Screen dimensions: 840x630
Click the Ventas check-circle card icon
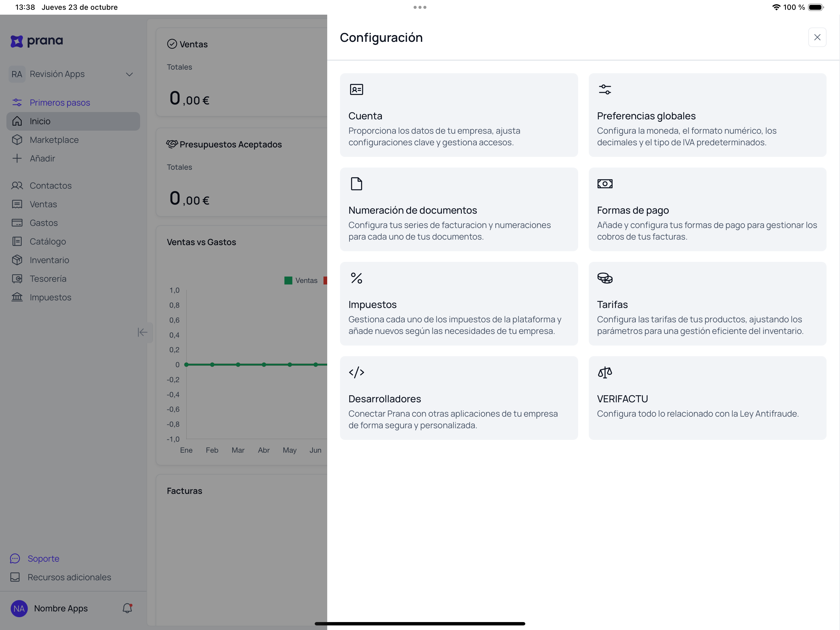pos(172,44)
